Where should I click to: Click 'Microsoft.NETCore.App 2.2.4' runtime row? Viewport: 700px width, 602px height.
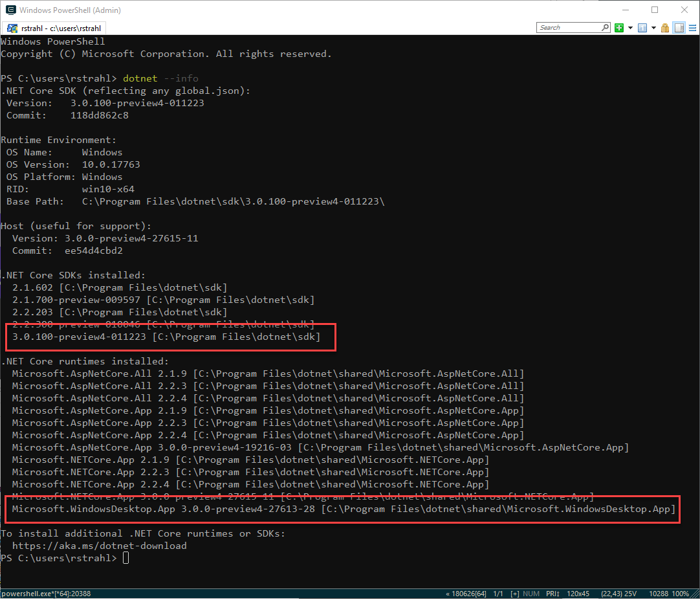click(250, 484)
